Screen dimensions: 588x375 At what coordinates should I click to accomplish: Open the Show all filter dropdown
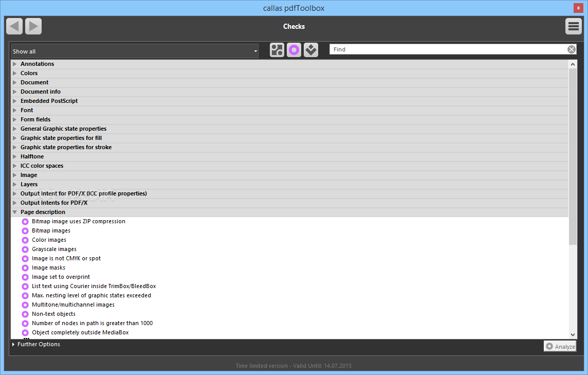point(135,51)
